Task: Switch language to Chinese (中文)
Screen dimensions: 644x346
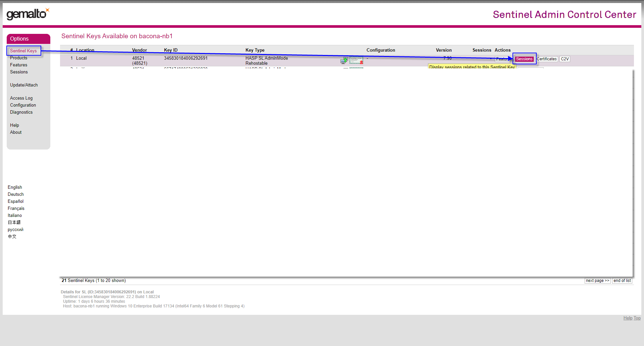Action: (x=12, y=237)
